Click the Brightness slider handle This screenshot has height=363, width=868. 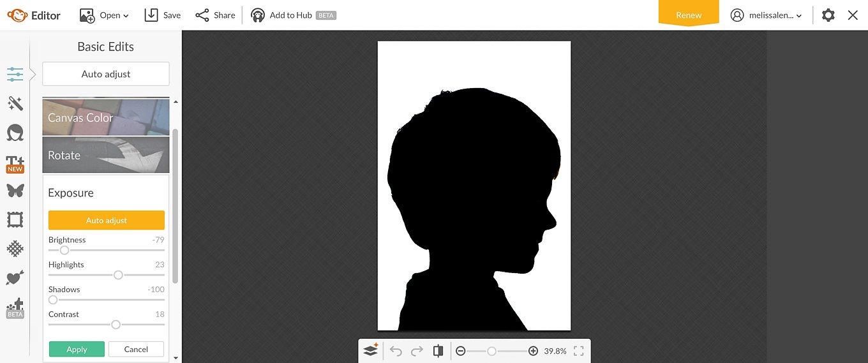64,250
